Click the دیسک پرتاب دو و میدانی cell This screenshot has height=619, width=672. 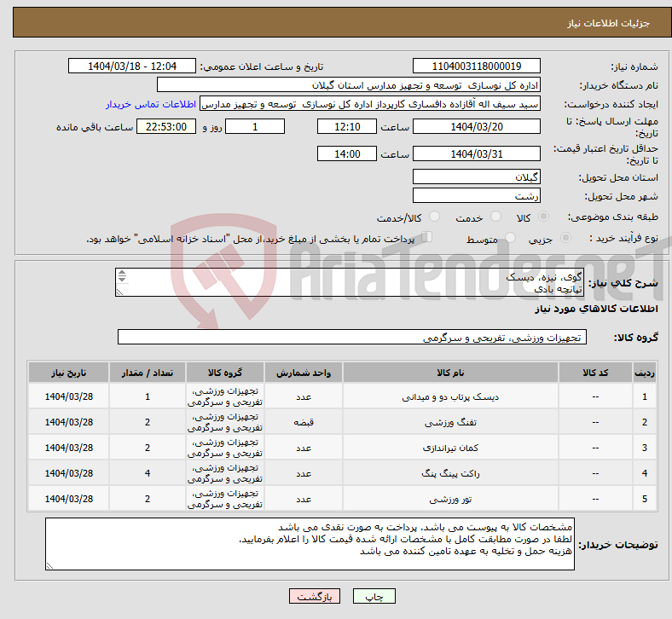(x=450, y=396)
